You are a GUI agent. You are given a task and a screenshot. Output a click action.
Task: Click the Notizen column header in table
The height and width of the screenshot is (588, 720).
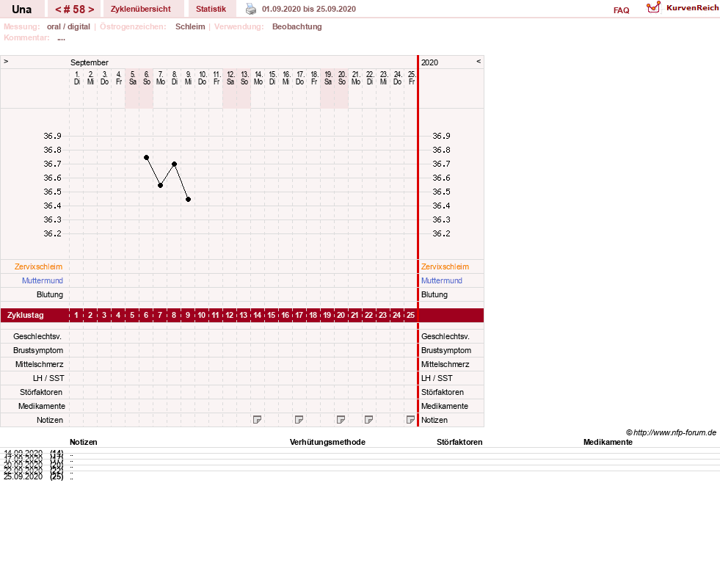(83, 442)
